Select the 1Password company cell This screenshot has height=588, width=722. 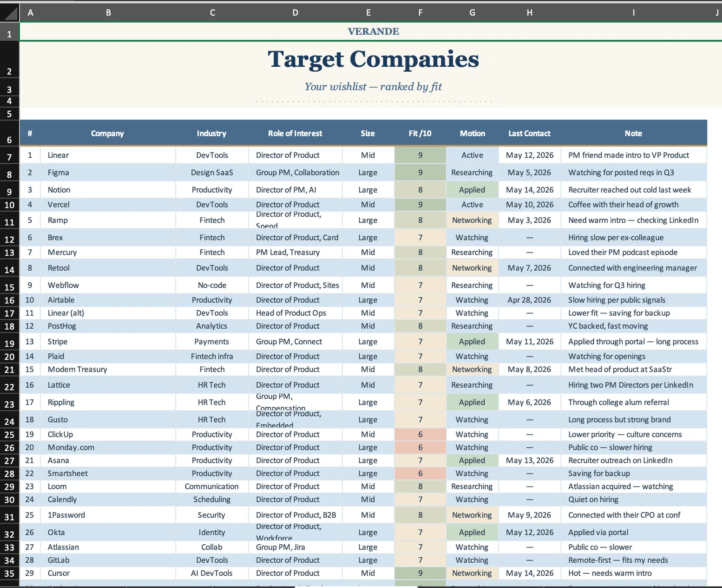(108, 515)
